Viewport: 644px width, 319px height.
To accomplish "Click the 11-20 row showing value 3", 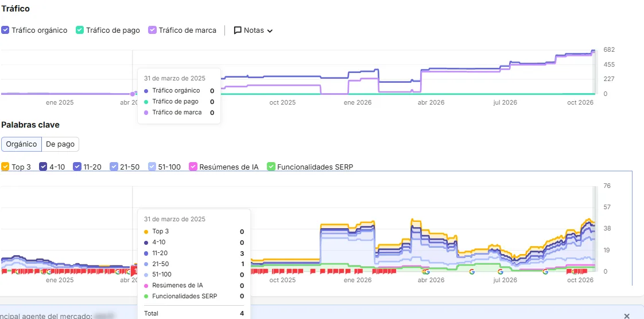I will [194, 253].
